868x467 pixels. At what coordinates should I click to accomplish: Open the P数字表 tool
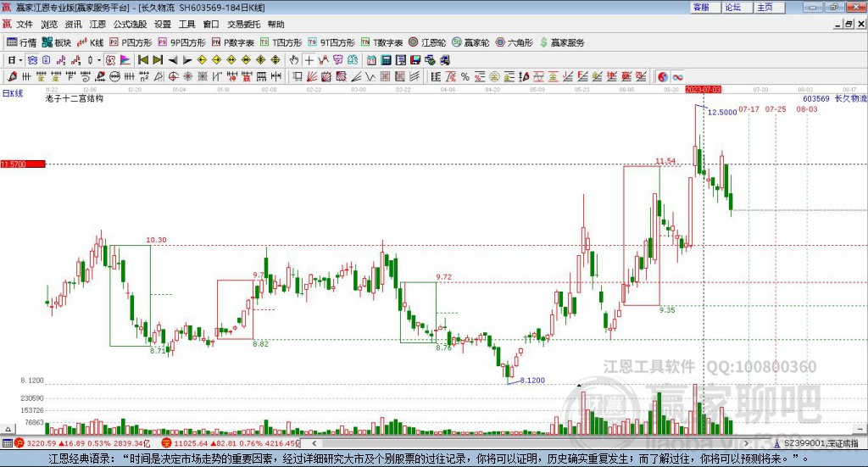(232, 42)
